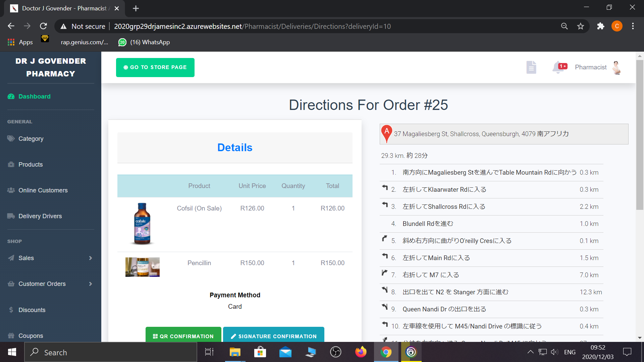
Task: Click the Pharmacist profile avatar
Action: [616, 67]
